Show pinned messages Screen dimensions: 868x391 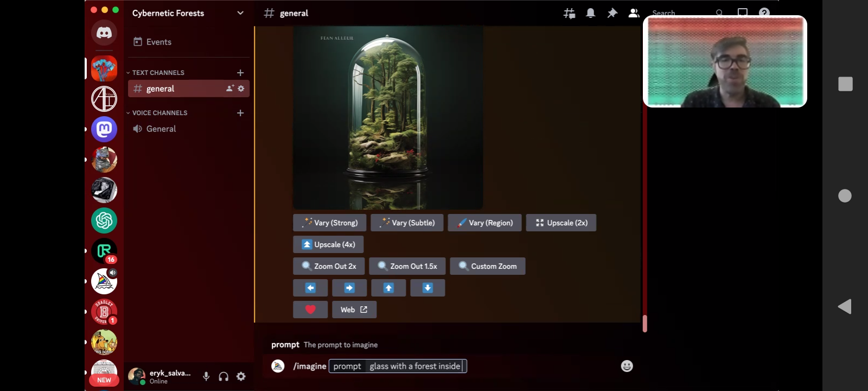(612, 13)
